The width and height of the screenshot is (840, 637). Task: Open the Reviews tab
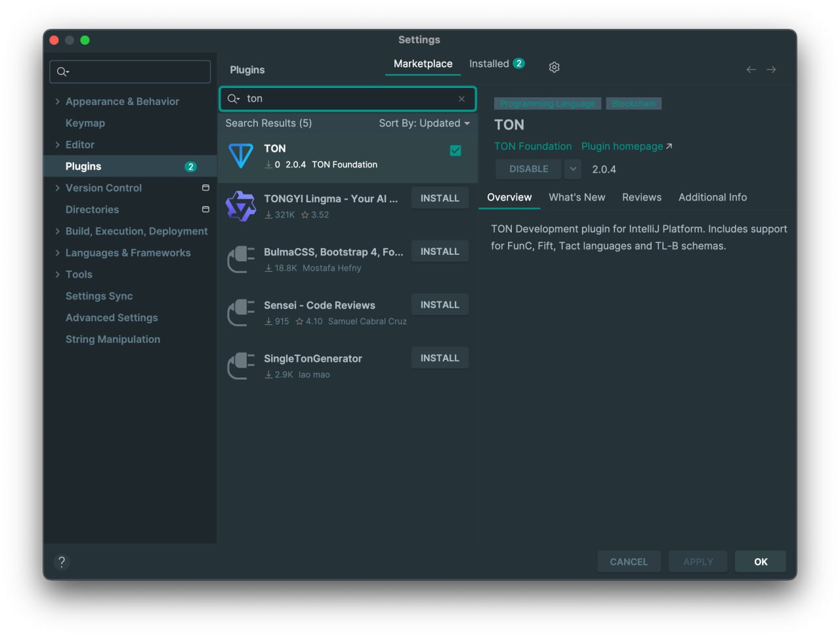[x=641, y=197]
